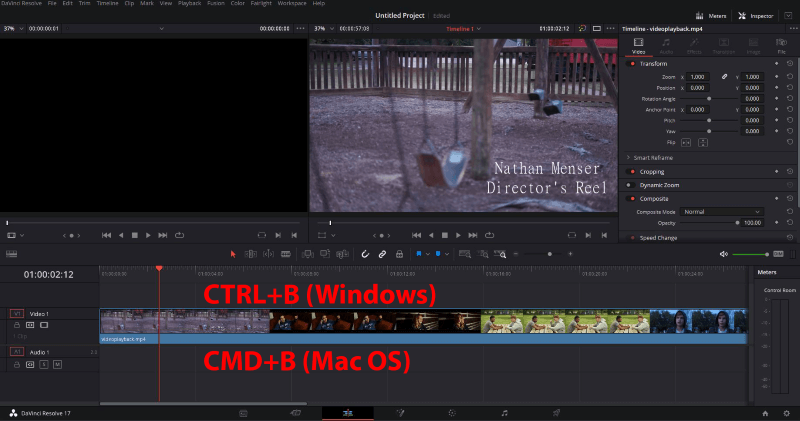This screenshot has height=421, width=800.
Task: Lock the Video 1 track
Action: tap(17, 325)
